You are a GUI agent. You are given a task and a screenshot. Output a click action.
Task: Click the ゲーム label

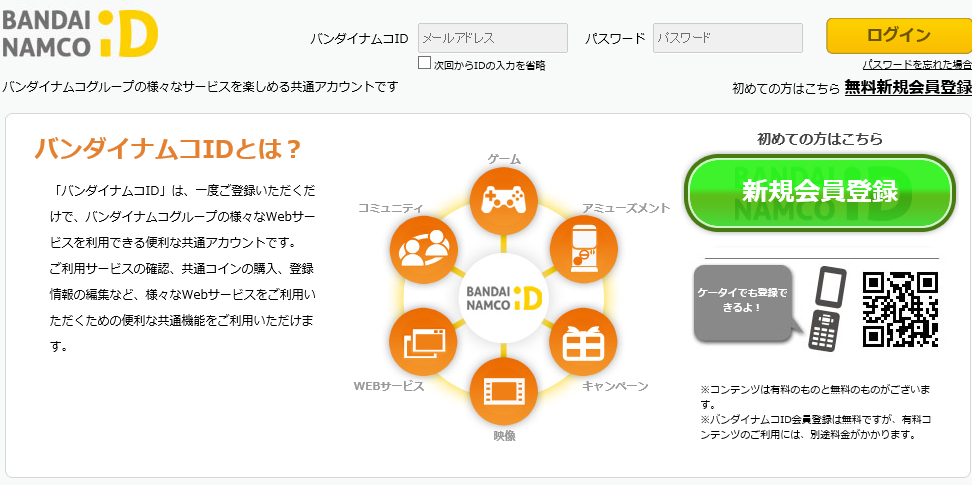(x=504, y=159)
